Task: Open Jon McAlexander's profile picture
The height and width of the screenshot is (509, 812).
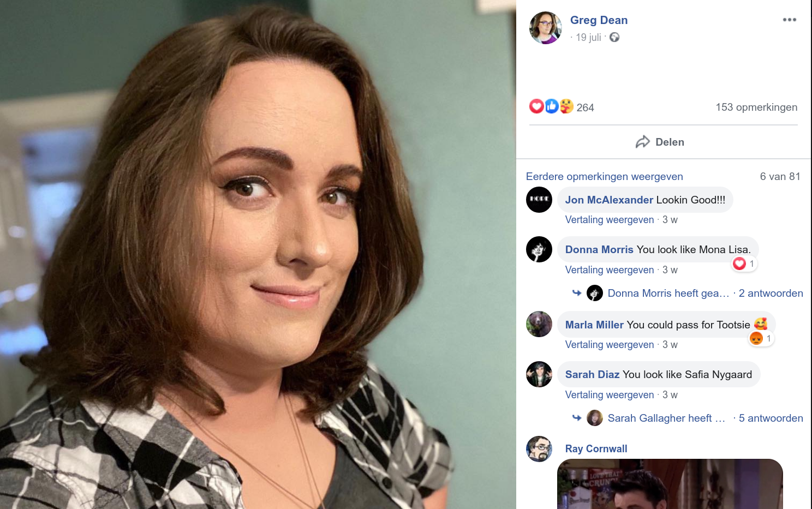Action: [x=539, y=199]
